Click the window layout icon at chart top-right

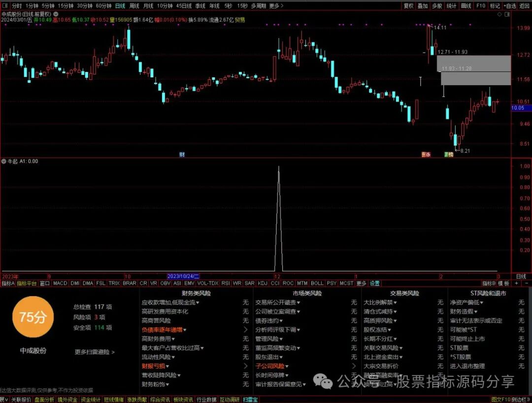click(507, 14)
